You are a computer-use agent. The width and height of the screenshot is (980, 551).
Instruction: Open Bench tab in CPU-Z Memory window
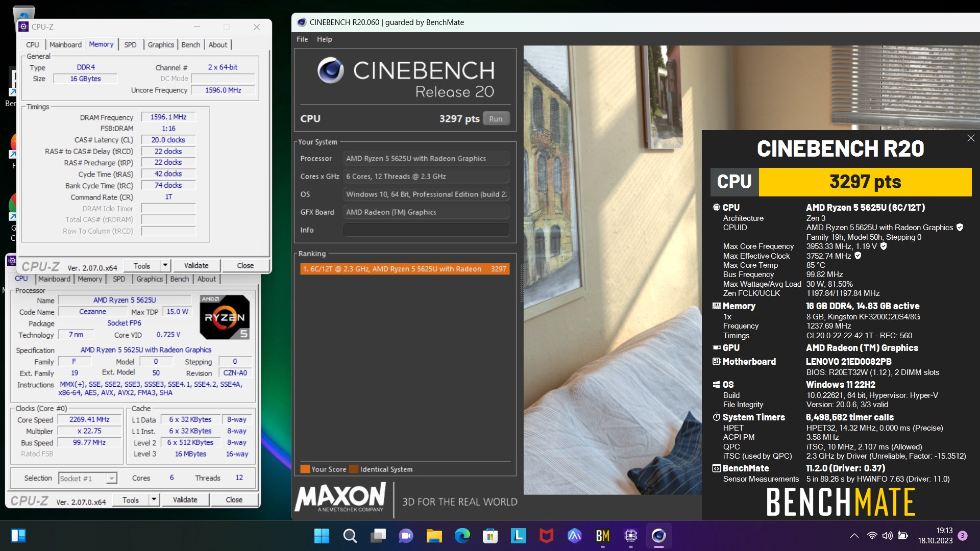[191, 45]
